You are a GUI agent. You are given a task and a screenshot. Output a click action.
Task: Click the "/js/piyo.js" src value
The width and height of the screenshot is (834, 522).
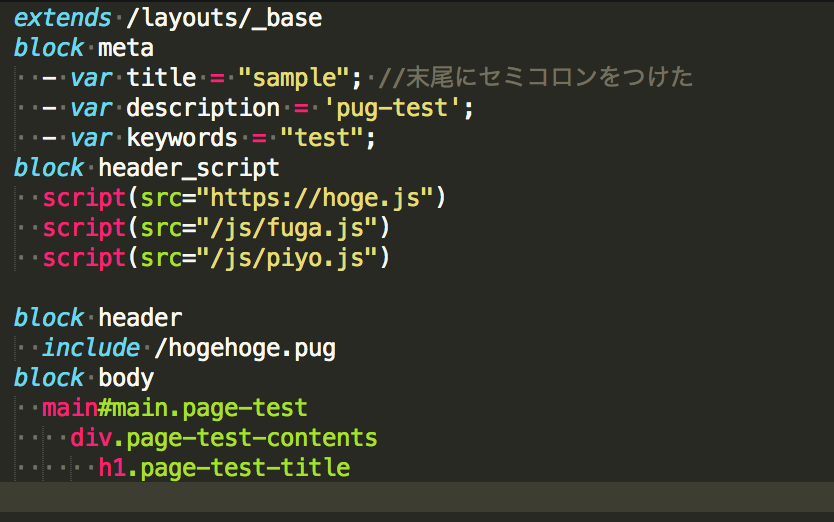coord(288,258)
